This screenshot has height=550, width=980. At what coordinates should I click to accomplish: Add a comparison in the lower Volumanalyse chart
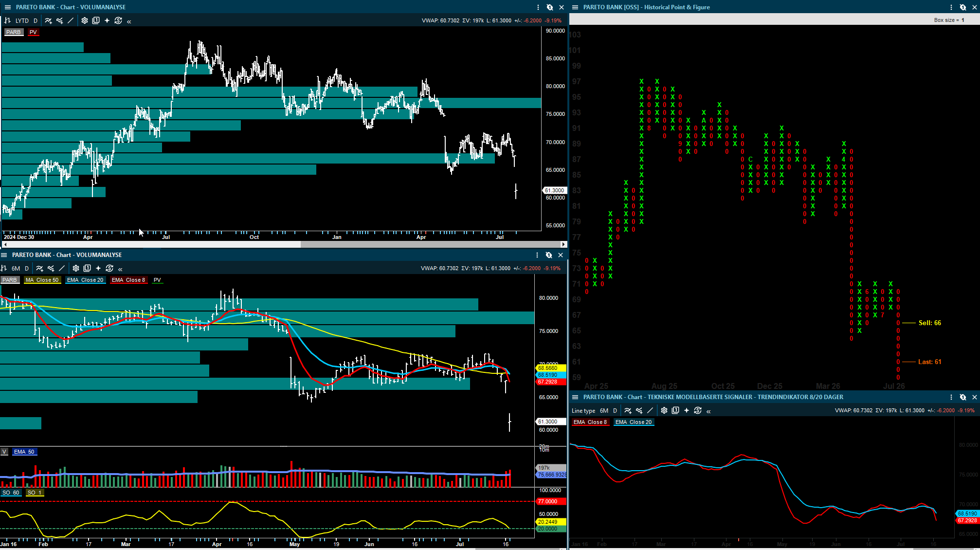pos(51,268)
